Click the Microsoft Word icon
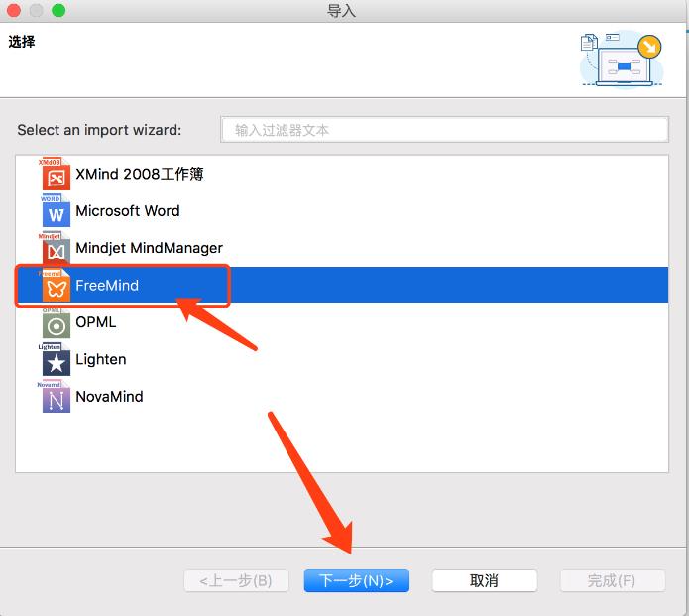The image size is (689, 616). tap(56, 212)
